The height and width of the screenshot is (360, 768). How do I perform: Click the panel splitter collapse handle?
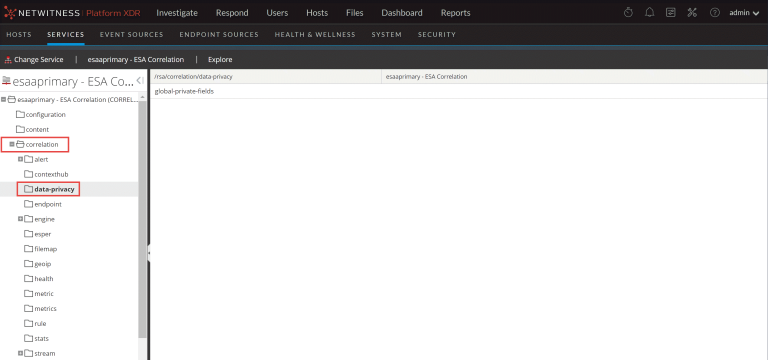click(148, 253)
